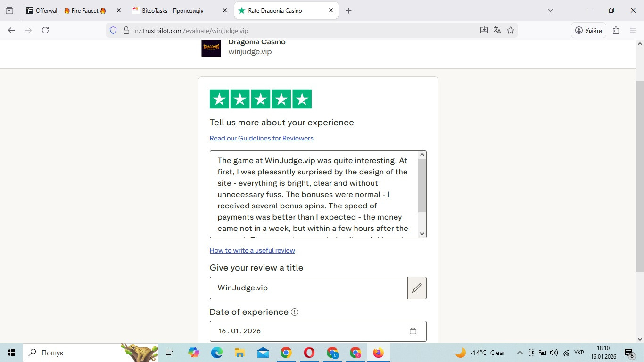Reload the page with refresh icon
Viewport: 644px width, 362px height.
point(45,30)
